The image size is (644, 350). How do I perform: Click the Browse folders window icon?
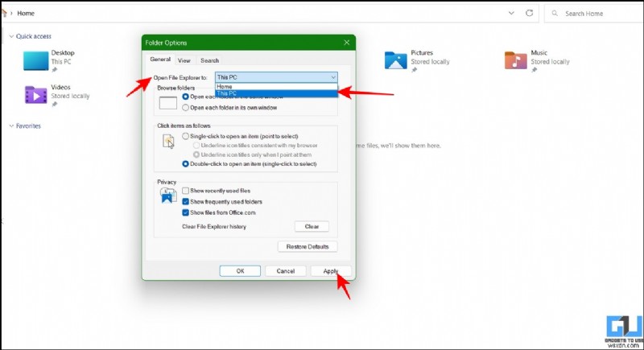click(168, 102)
